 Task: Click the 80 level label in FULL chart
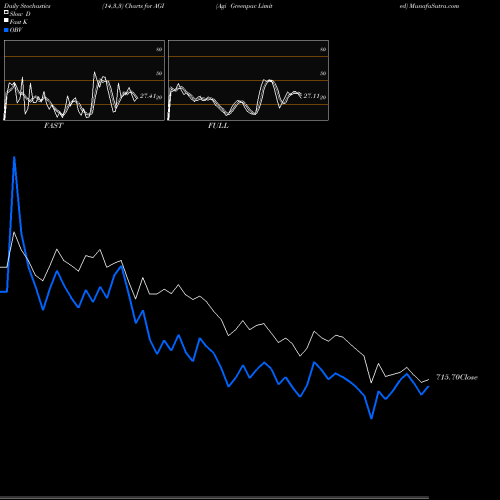coord(323,49)
